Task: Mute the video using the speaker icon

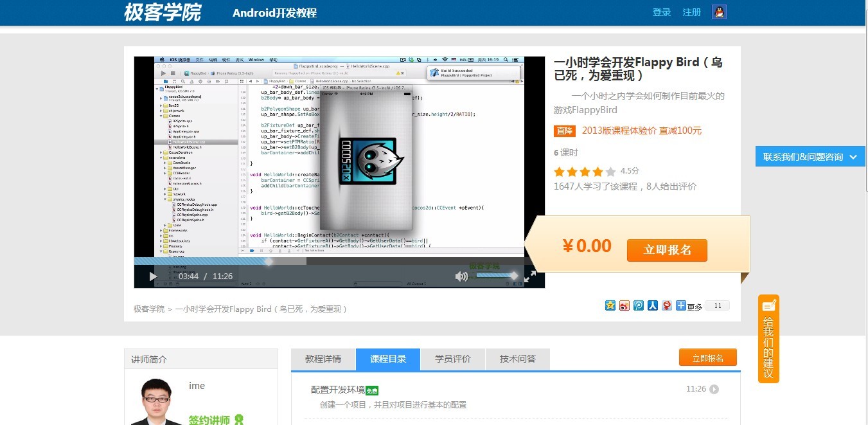Action: [x=461, y=276]
